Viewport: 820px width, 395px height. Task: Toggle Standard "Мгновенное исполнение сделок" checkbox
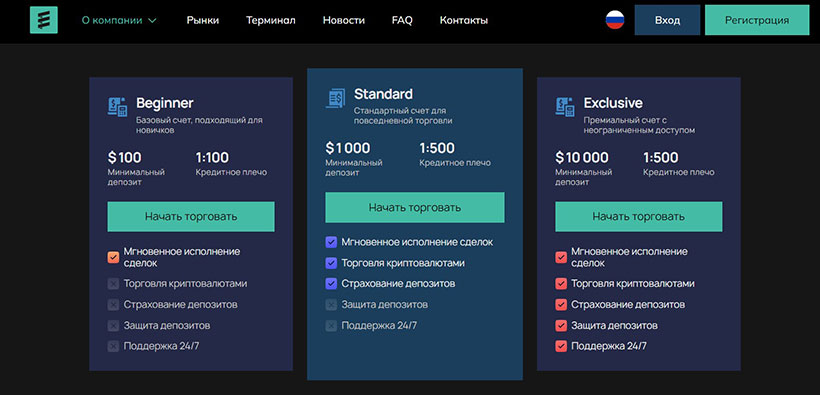point(331,242)
